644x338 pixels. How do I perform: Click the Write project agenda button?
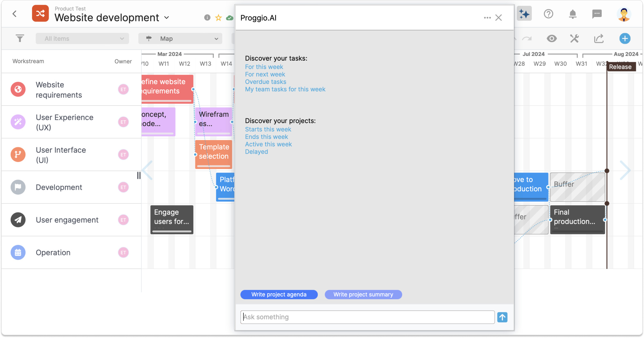click(279, 294)
